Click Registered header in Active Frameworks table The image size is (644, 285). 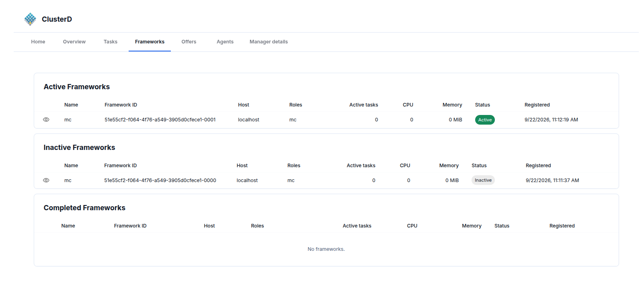537,105
